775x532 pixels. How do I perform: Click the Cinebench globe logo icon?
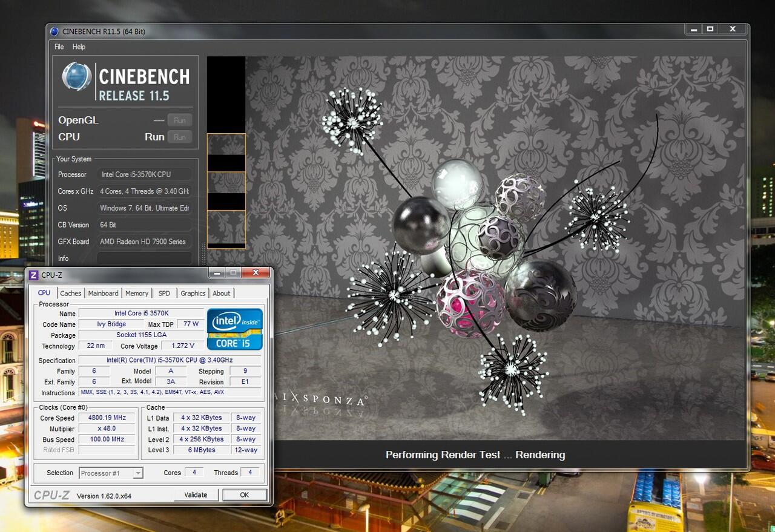point(77,77)
